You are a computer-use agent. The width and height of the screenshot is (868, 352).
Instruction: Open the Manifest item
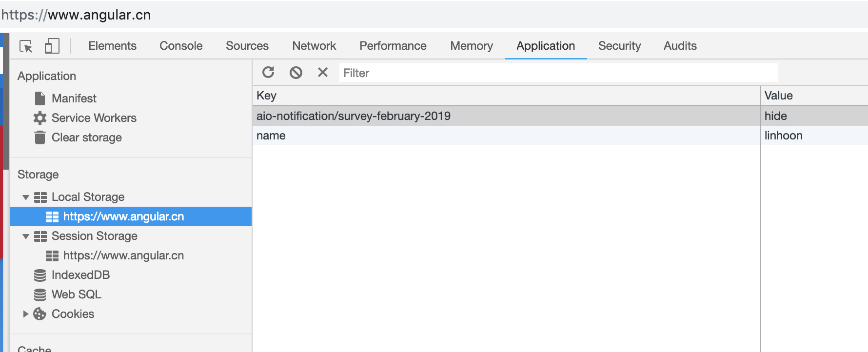74,98
